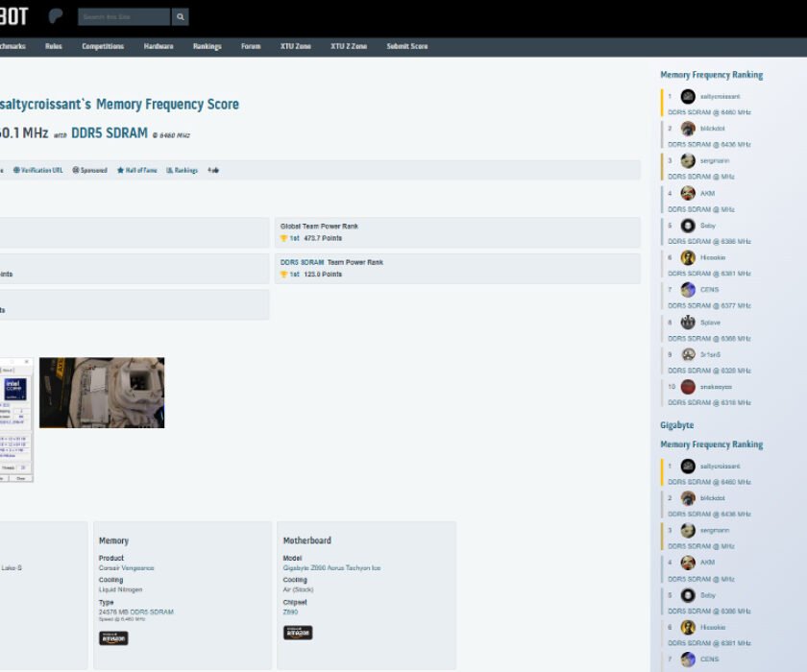Click the Search this Site field

(x=124, y=17)
